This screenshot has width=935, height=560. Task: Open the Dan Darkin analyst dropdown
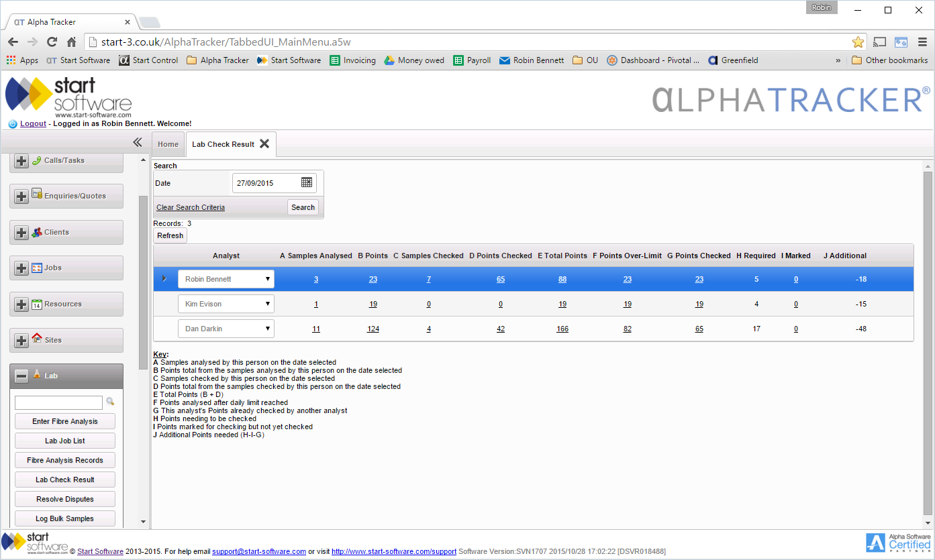(x=267, y=328)
